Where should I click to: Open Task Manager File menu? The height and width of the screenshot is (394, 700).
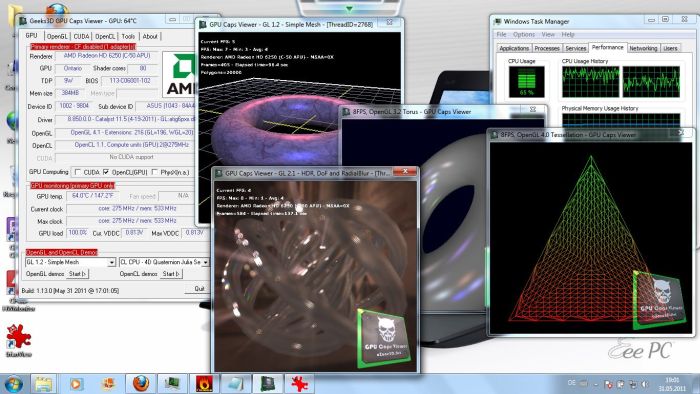pos(501,34)
